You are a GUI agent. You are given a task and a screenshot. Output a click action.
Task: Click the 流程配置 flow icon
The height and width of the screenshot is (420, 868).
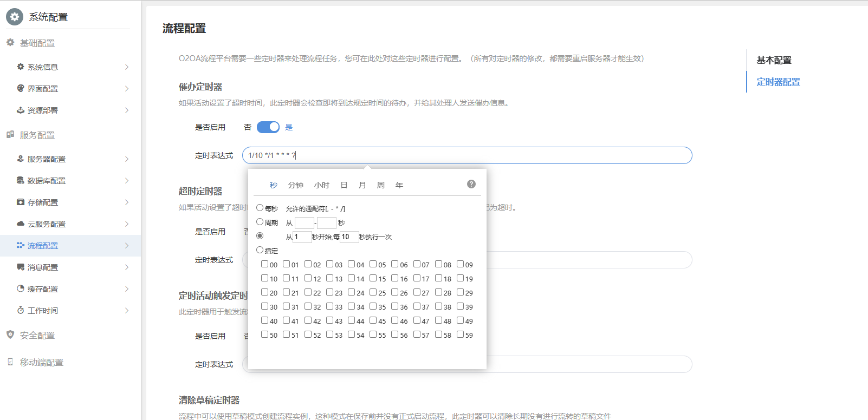click(21, 245)
